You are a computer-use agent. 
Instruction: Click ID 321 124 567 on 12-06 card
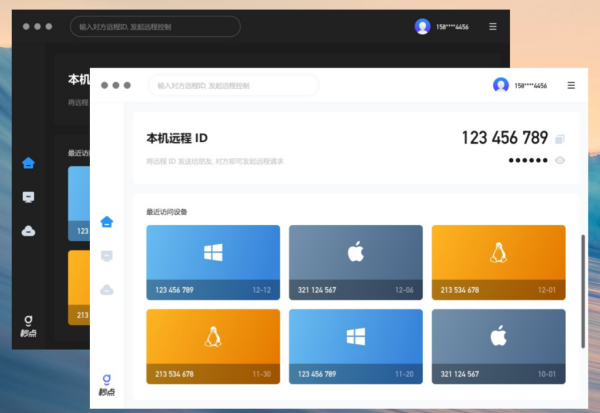[317, 290]
